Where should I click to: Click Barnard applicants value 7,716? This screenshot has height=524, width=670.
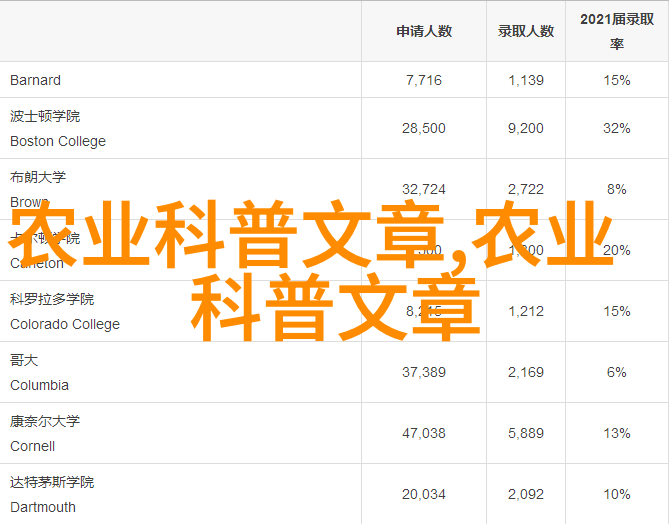[424, 80]
